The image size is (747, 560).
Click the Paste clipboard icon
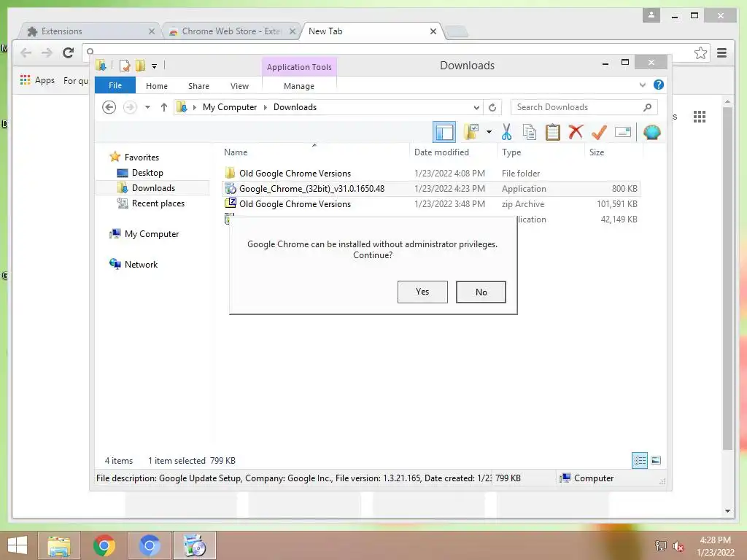[x=553, y=132]
